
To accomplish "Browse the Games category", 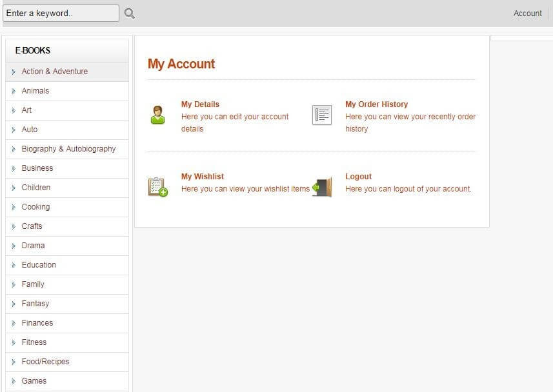I will (x=34, y=381).
